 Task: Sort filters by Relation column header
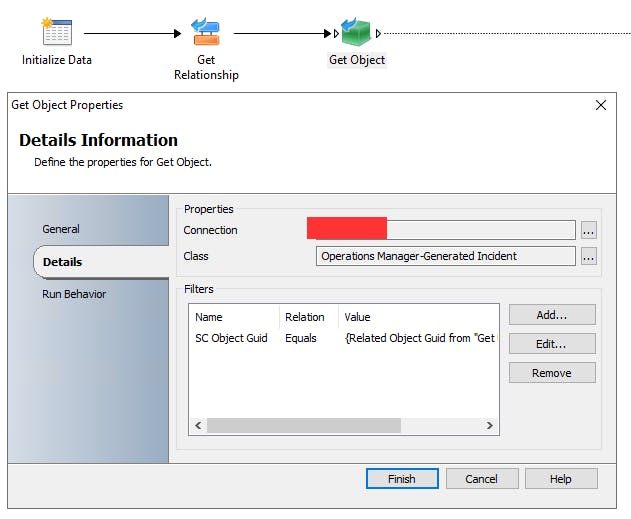click(x=309, y=317)
